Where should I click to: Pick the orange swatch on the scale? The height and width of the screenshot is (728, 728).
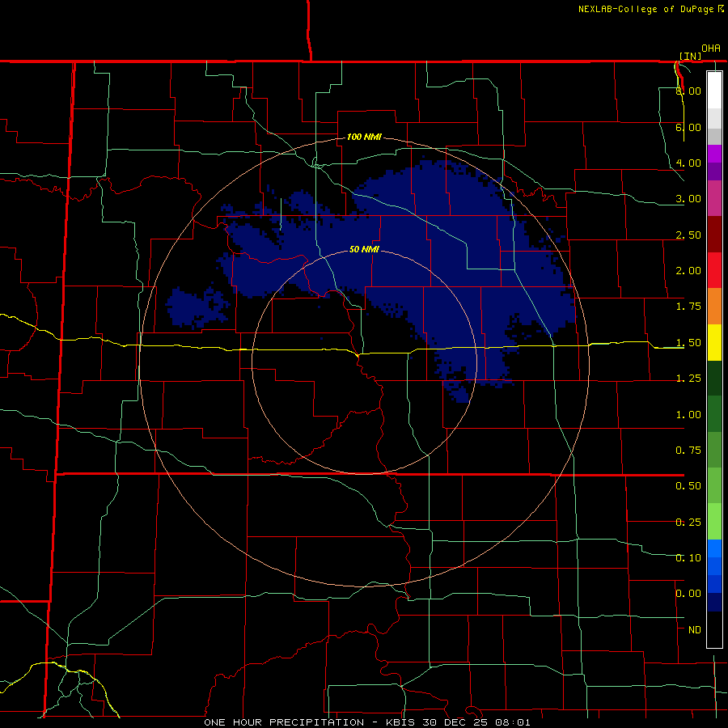coord(714,307)
